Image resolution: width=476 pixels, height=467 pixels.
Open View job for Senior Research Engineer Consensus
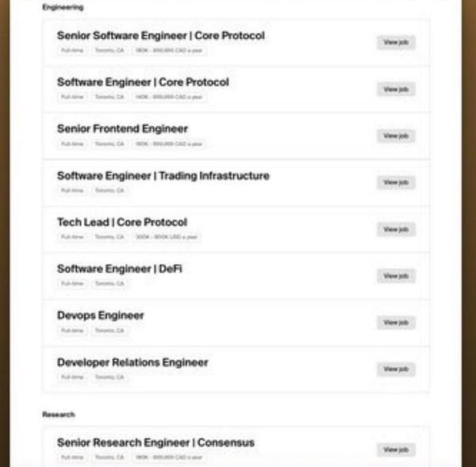click(x=395, y=450)
